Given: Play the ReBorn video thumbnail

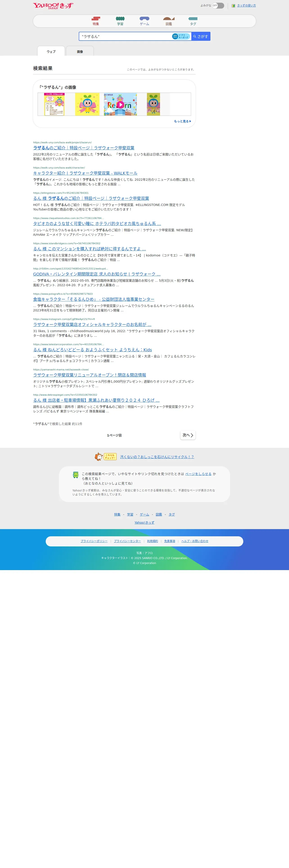Looking at the screenshot, I should click(120, 105).
